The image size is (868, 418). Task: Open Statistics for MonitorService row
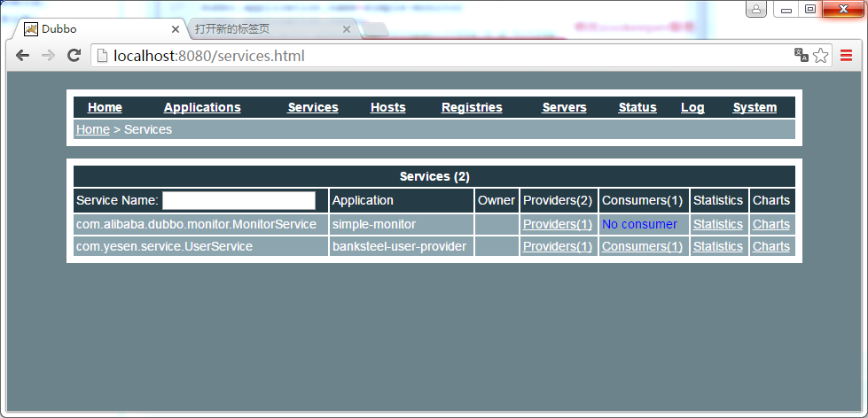coord(718,224)
